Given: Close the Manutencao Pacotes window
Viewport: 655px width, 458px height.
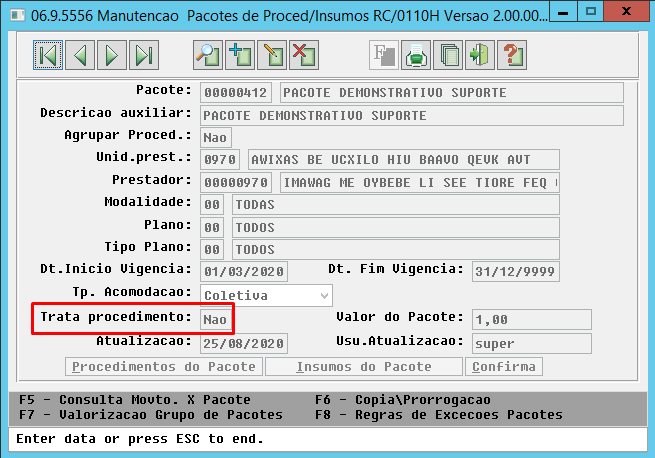Looking at the screenshot, I should 626,11.
